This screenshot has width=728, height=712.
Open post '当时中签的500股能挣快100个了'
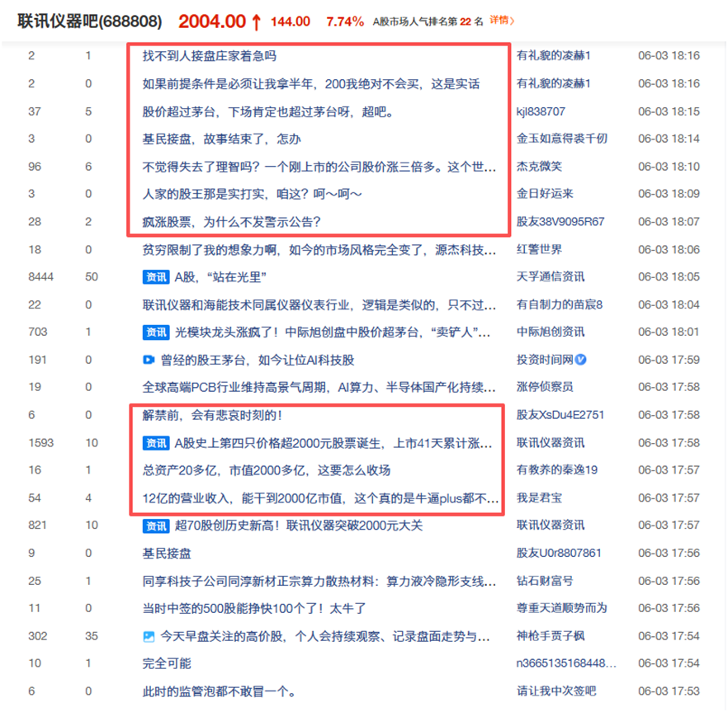(254, 609)
